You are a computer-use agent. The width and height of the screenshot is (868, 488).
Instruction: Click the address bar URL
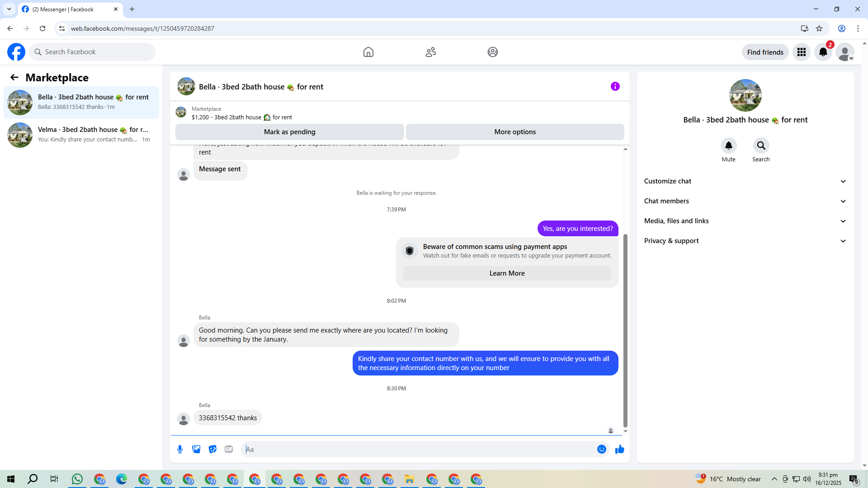(x=142, y=28)
